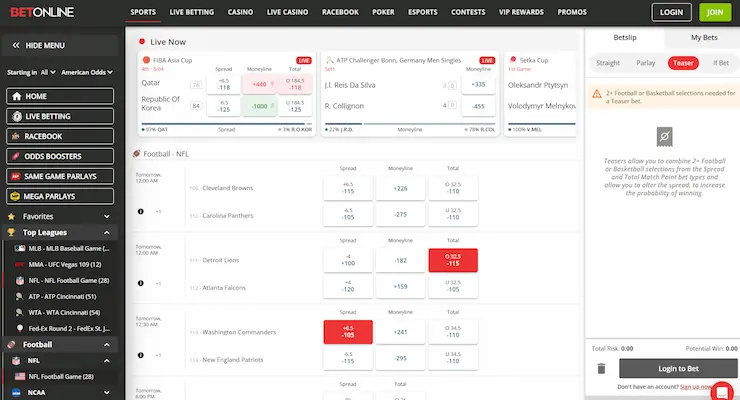The image size is (740, 400).
Task: Collapse the NFL subsection chevron
Action: tap(107, 361)
